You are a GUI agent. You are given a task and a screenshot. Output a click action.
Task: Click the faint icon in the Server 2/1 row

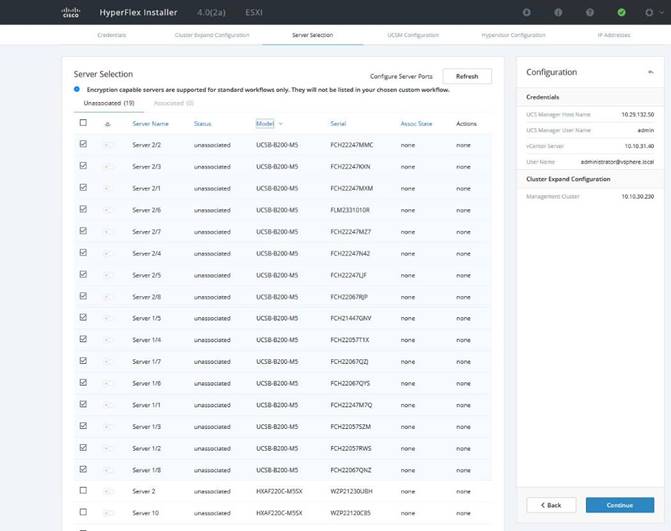(x=107, y=188)
